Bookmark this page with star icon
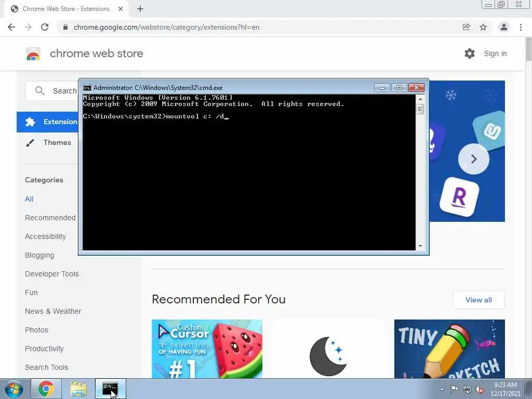 [x=483, y=27]
